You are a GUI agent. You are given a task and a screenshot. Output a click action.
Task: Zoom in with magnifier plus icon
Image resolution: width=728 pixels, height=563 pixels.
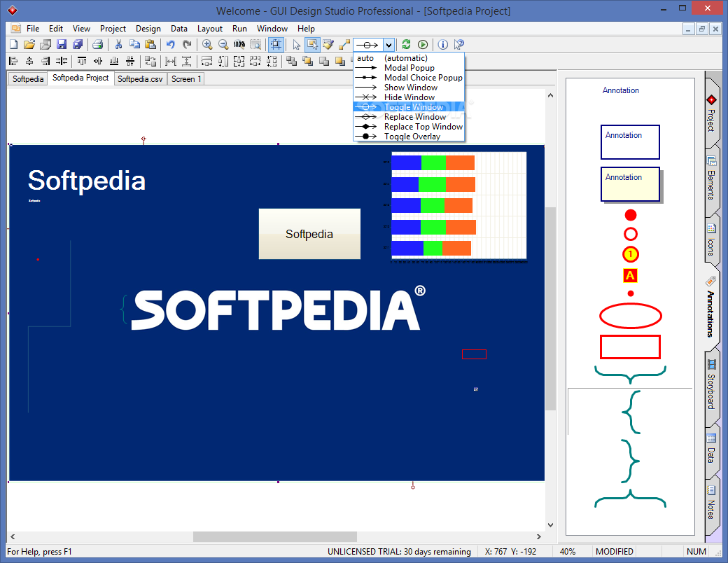207,45
